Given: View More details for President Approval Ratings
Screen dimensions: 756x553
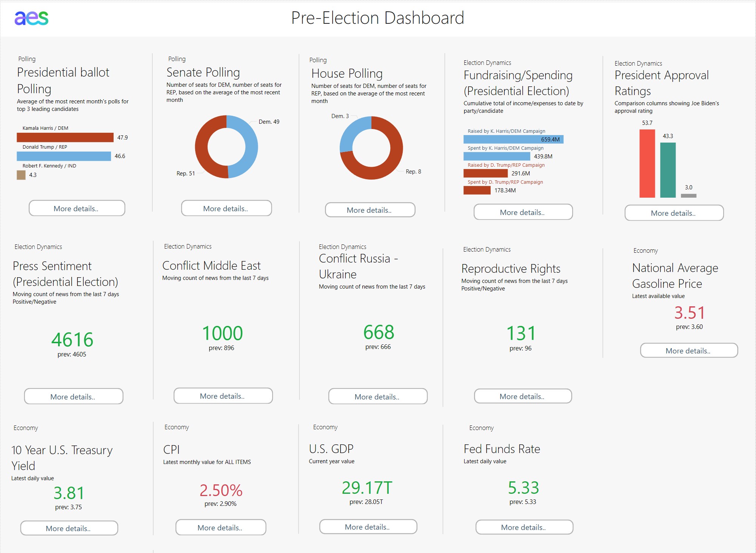Looking at the screenshot, I should point(674,213).
